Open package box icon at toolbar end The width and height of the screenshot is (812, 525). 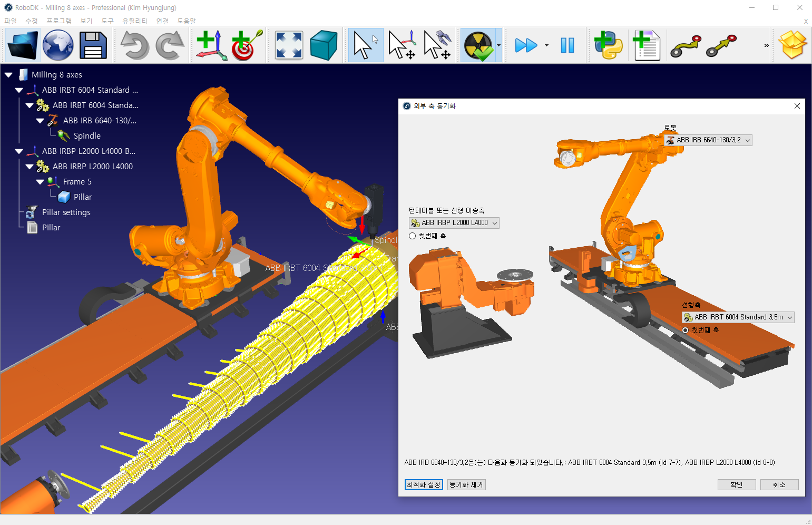[x=793, y=45]
